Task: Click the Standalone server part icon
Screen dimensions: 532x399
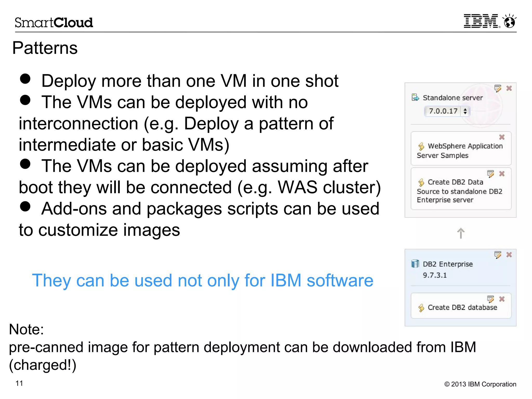Action: coord(415,98)
